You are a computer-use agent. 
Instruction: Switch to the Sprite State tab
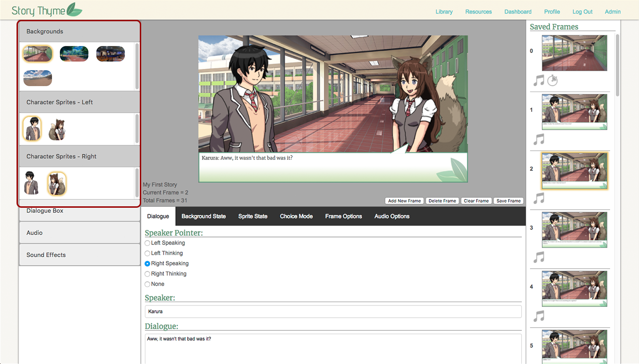pyautogui.click(x=253, y=216)
